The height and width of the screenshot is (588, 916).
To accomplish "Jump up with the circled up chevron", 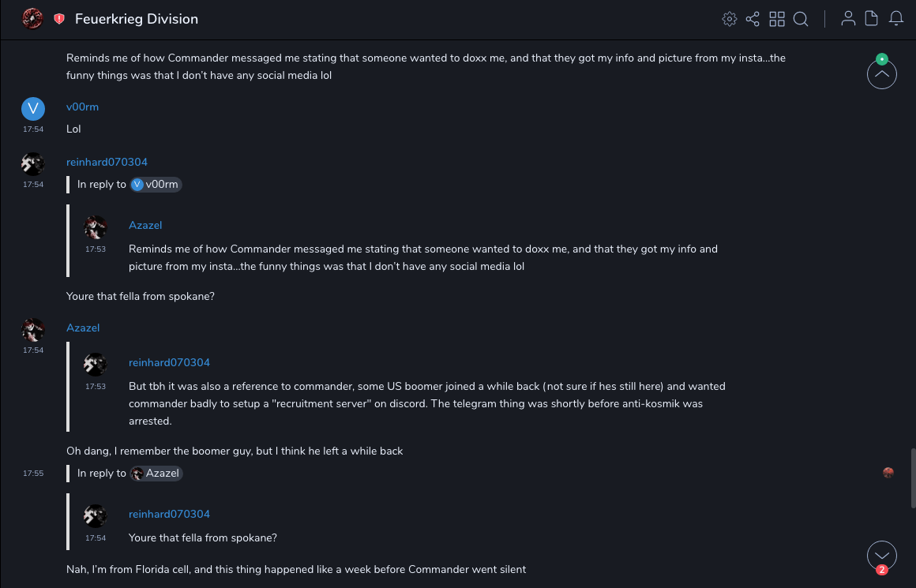I will coord(881,74).
